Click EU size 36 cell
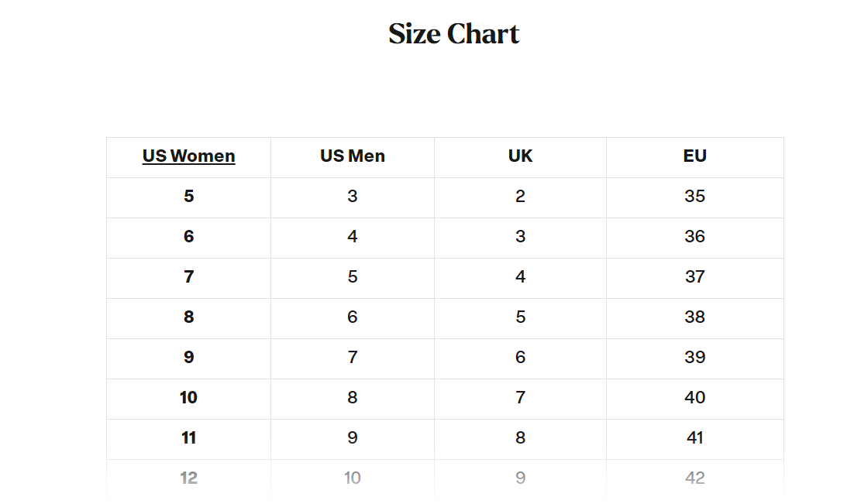 tap(694, 237)
